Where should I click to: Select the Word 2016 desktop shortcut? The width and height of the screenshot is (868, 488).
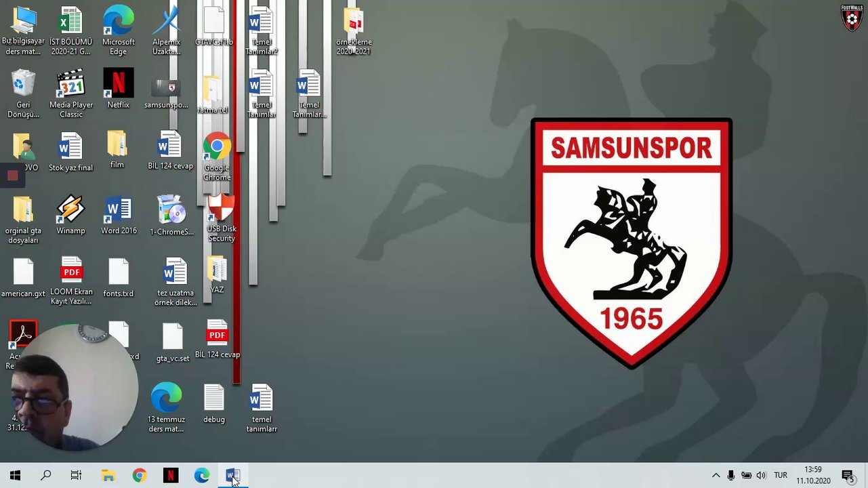click(119, 216)
